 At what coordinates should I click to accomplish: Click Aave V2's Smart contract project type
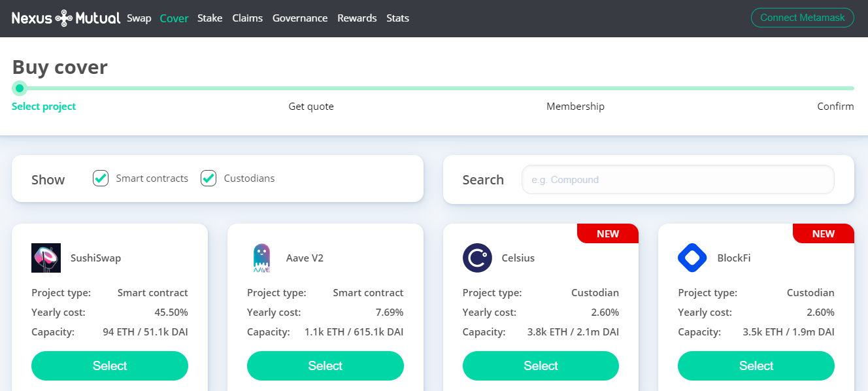point(369,293)
